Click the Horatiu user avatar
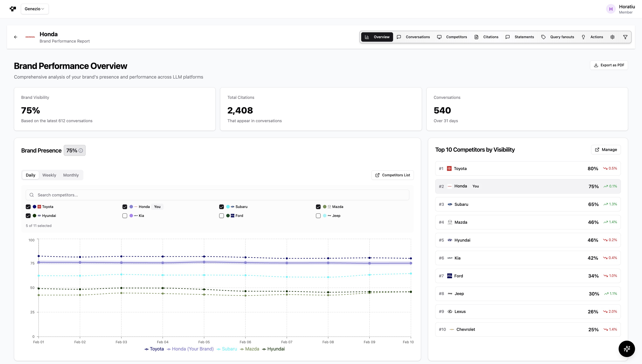The width and height of the screenshot is (642, 364). (611, 9)
